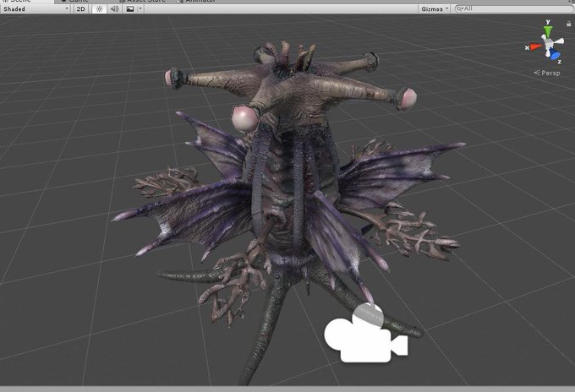Open effects options arrow beside image icon

140,8
